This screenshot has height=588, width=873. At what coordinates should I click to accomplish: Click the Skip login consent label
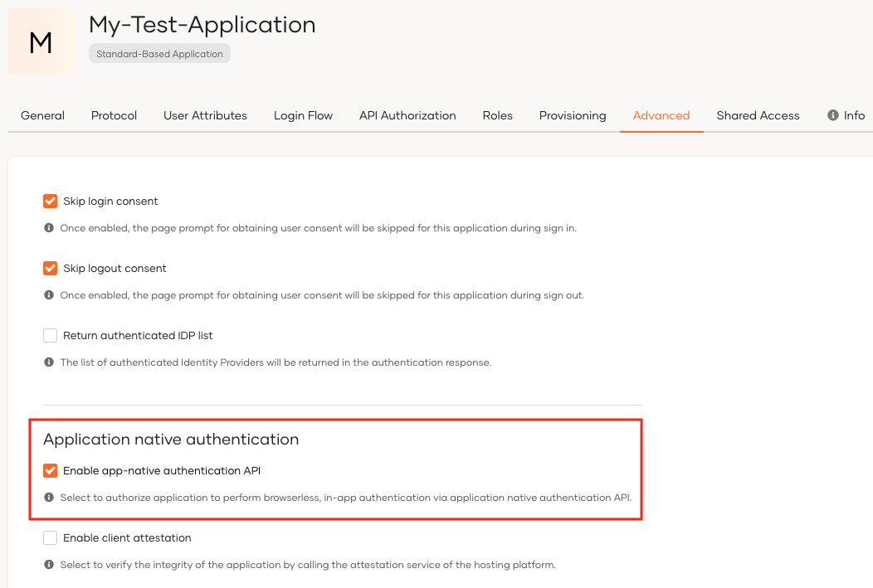tap(110, 201)
